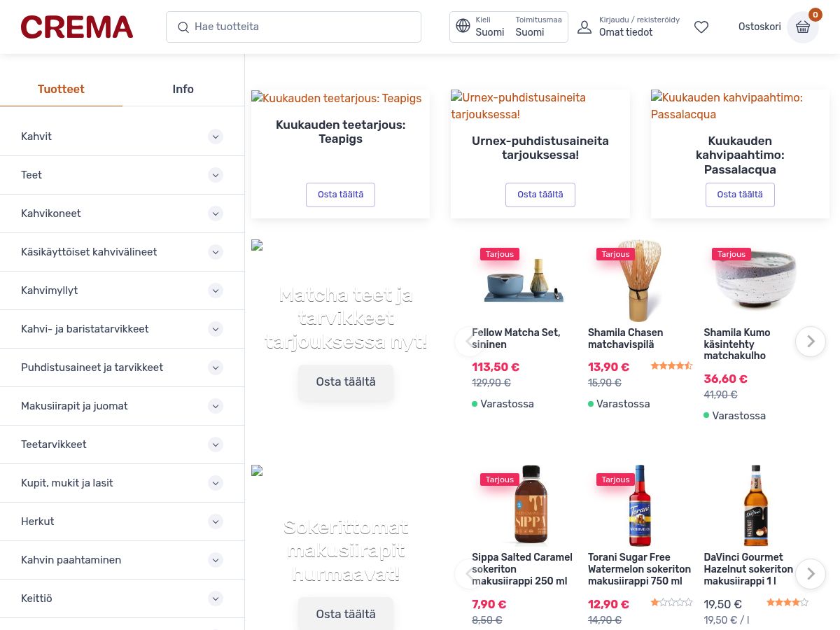Show next syrup carousel products
The image size is (840, 630).
[811, 574]
